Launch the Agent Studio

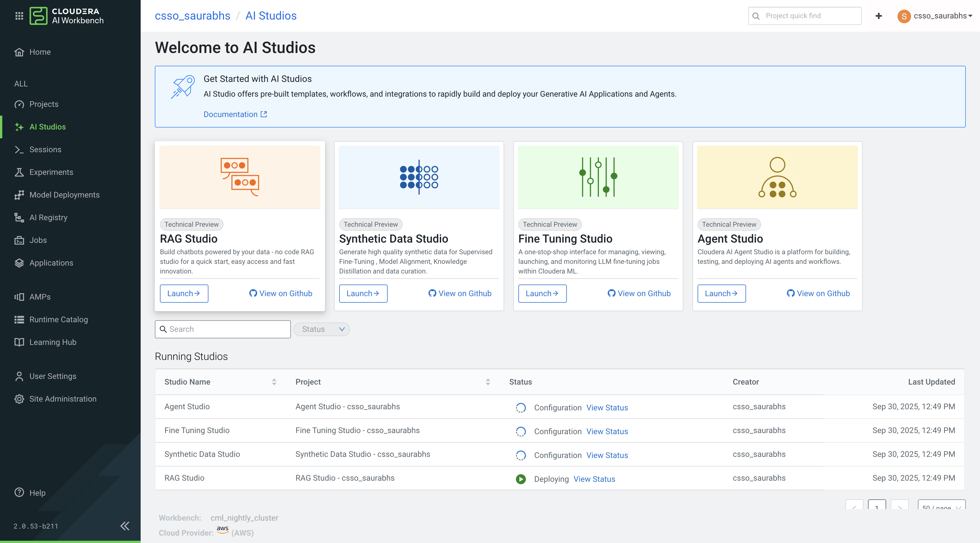tap(721, 293)
